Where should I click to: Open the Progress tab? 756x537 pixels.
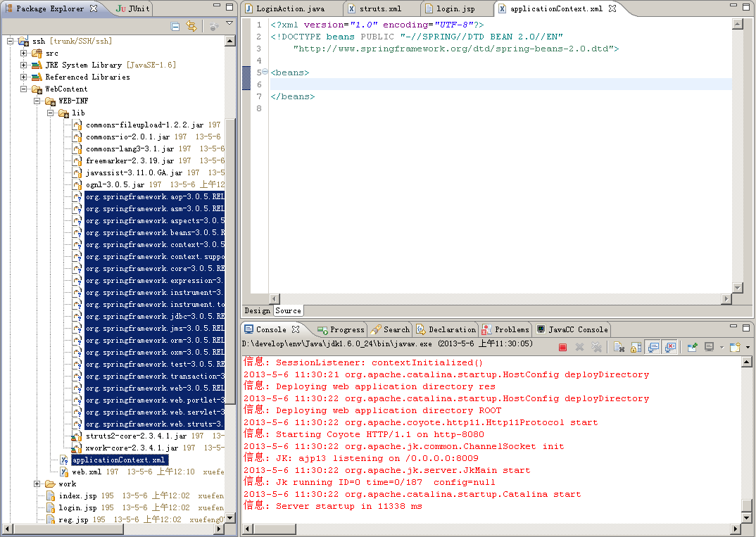click(x=341, y=329)
